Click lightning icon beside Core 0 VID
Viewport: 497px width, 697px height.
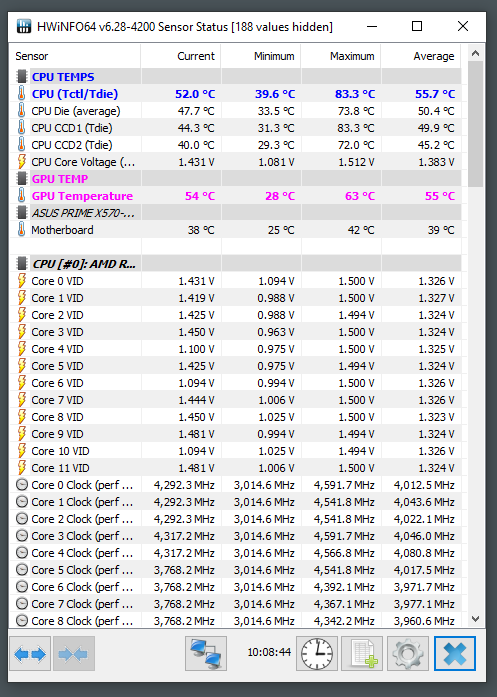pyautogui.click(x=21, y=281)
